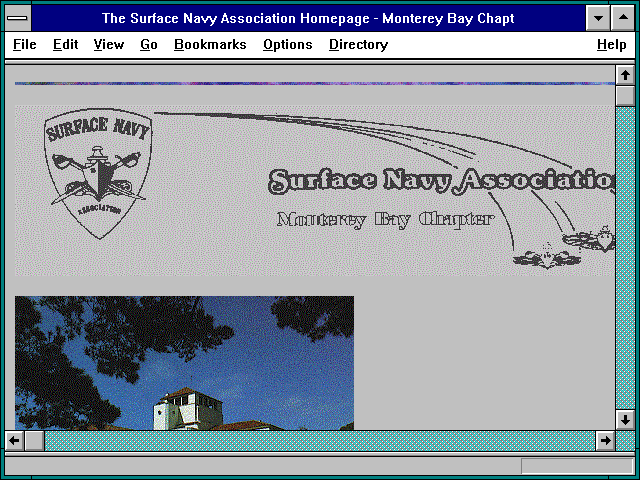Click the vertical scrollbar up arrow
Viewport: 640px width, 480px height.
(x=625, y=75)
